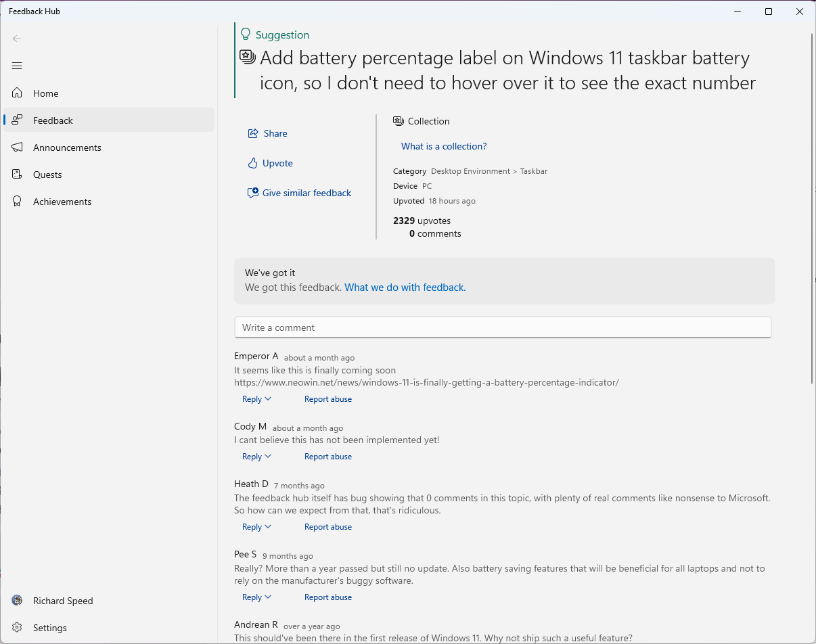Click the Feedback sidebar icon
816x644 pixels.
click(x=18, y=120)
